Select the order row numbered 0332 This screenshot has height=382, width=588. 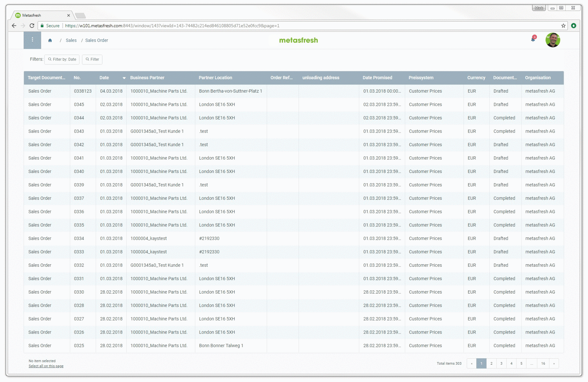pos(294,266)
